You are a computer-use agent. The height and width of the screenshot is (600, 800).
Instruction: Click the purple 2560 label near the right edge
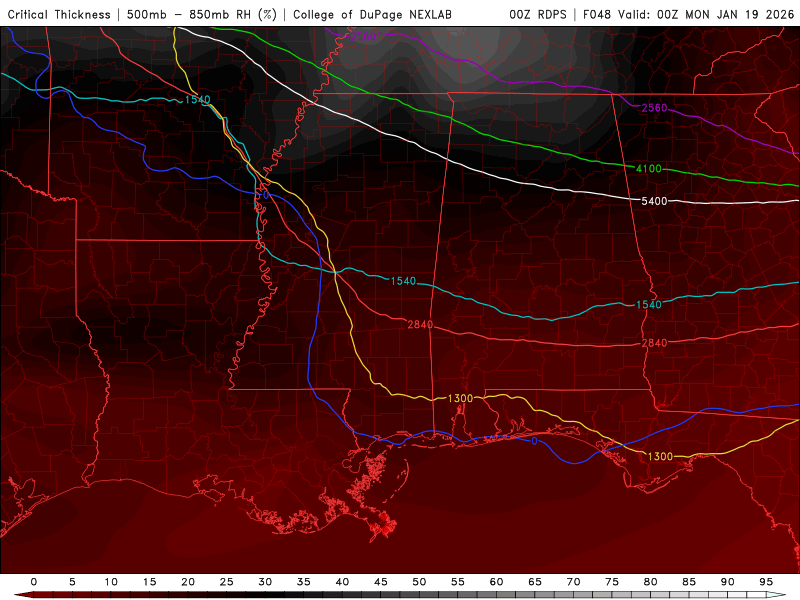click(654, 108)
